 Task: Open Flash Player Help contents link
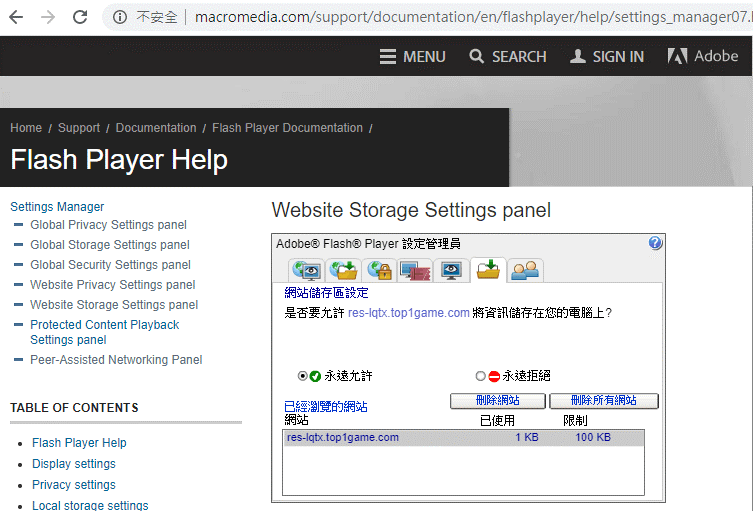click(x=79, y=443)
